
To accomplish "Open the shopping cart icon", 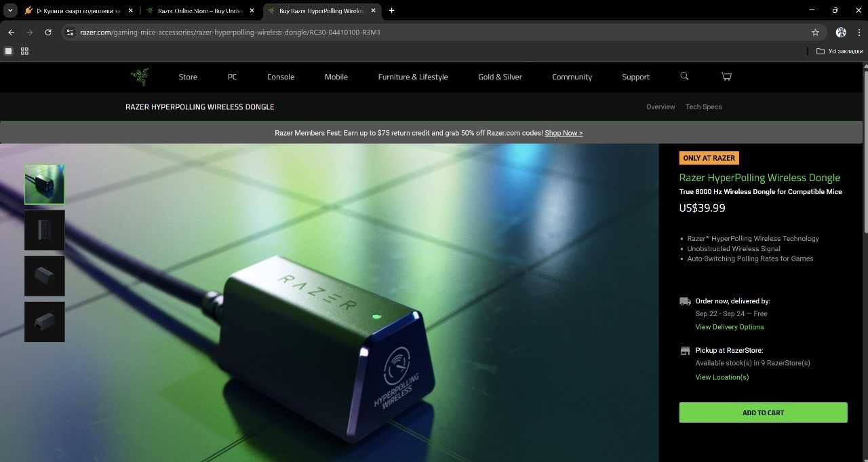I will pyautogui.click(x=726, y=76).
